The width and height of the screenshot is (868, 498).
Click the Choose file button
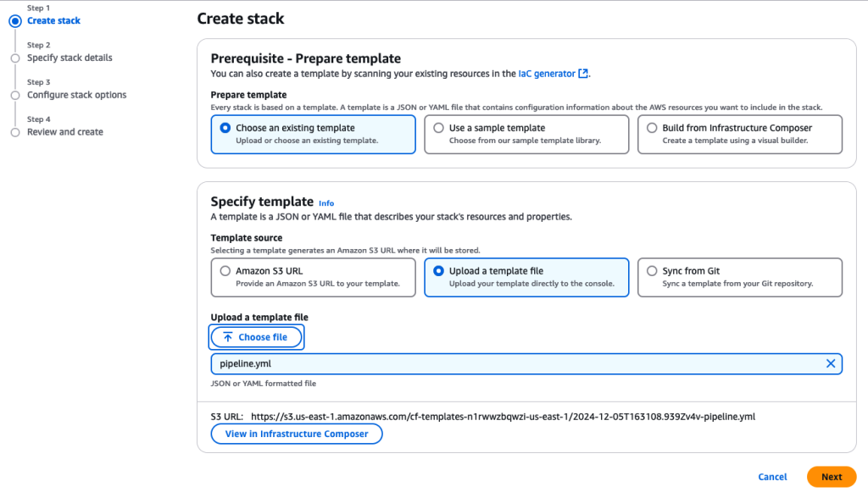coord(256,337)
